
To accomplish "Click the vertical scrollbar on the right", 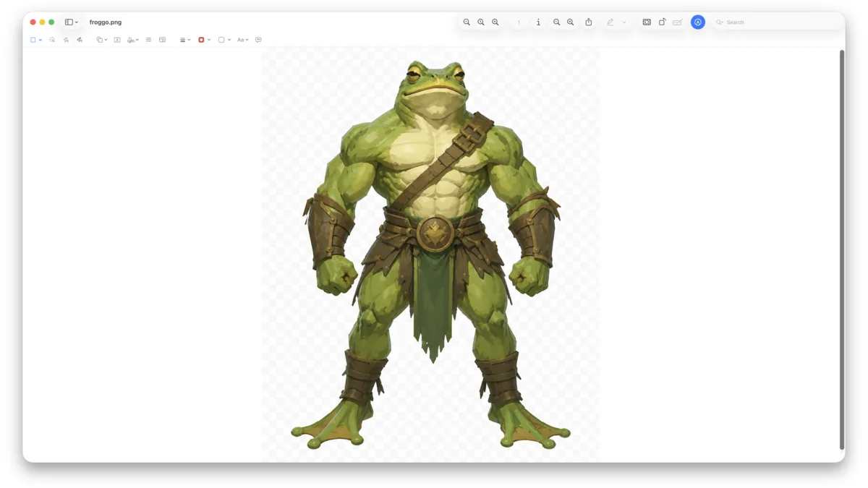I will tap(841, 249).
